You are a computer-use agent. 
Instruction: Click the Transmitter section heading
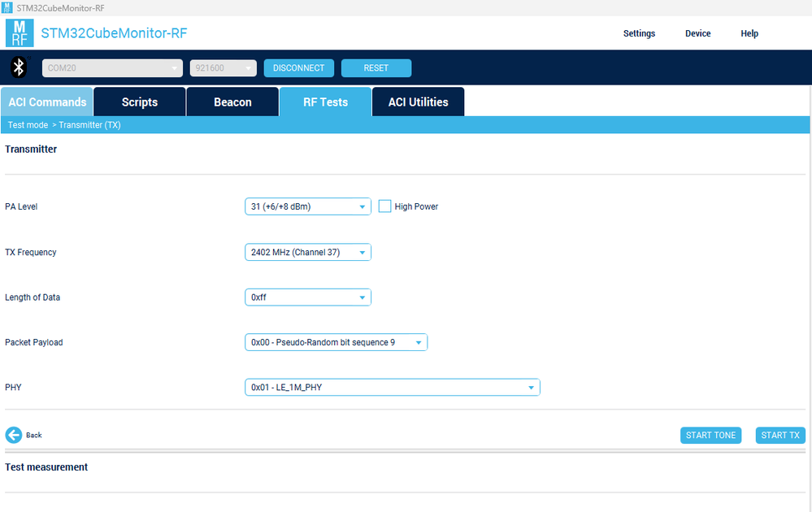click(x=31, y=149)
